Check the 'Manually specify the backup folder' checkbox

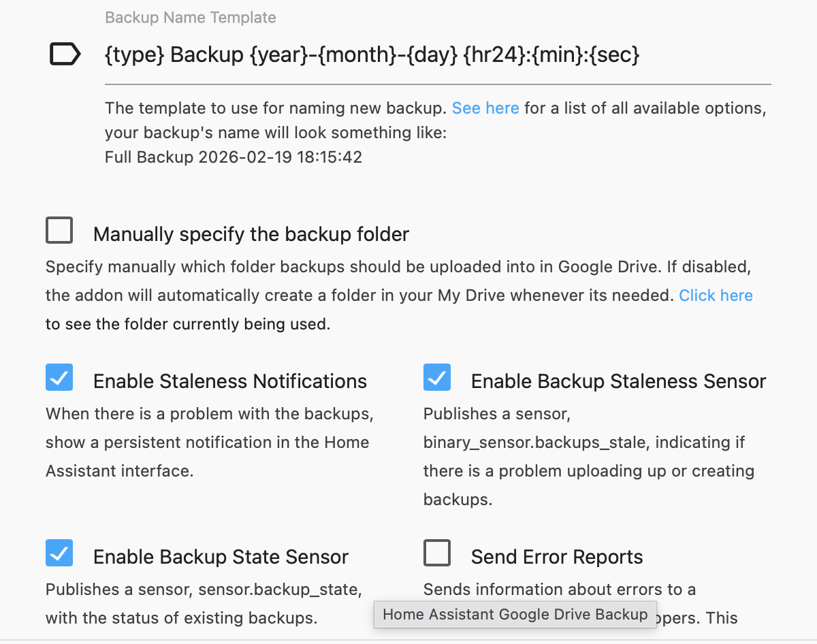[59, 231]
